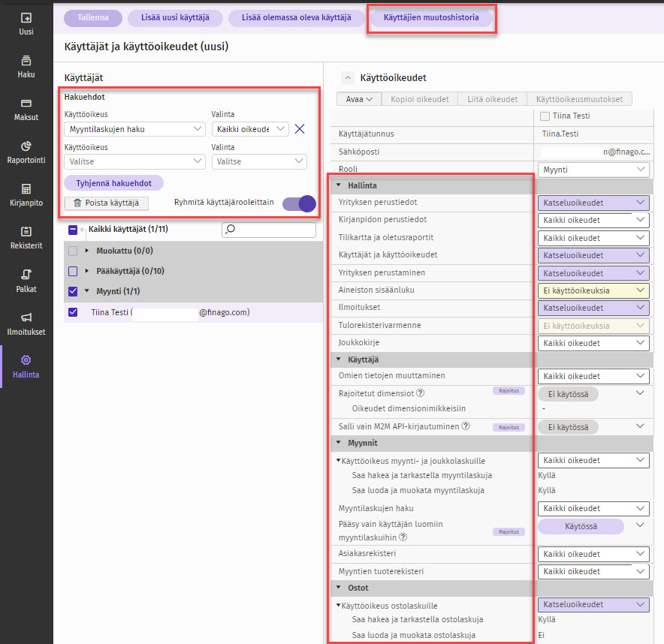
Task: Click Lisää olemassa oleva käyttäjä button
Action: 297,18
